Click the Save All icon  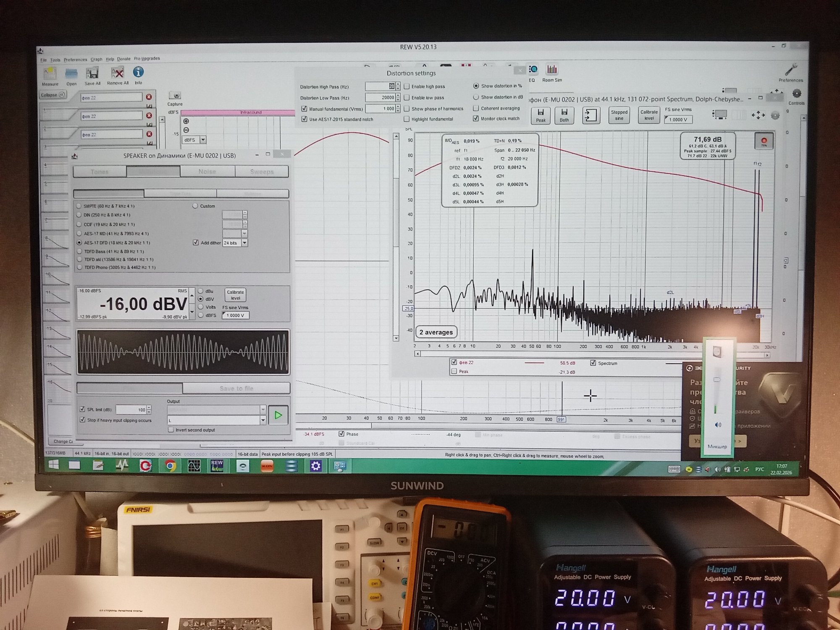[92, 73]
